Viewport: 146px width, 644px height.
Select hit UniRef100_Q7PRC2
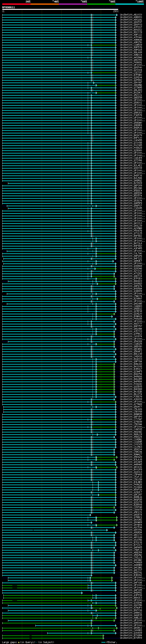[x=131, y=334]
